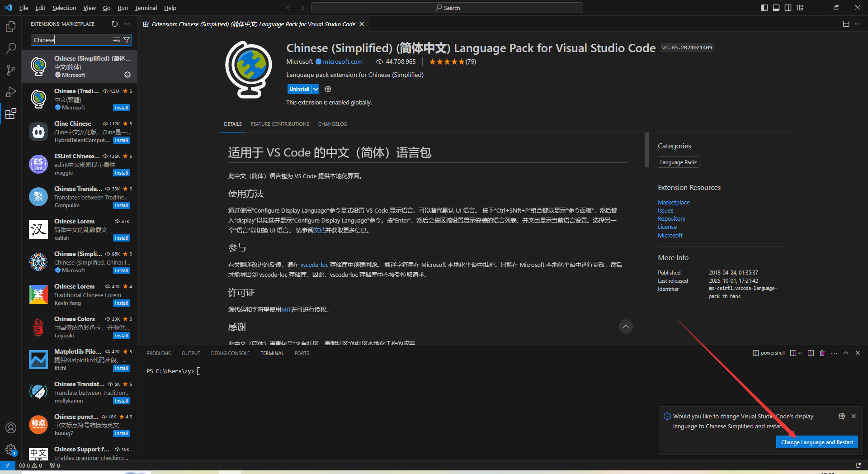Open Views and More Actions in Extensions sidebar
This screenshot has height=474, width=868.
pyautogui.click(x=127, y=24)
